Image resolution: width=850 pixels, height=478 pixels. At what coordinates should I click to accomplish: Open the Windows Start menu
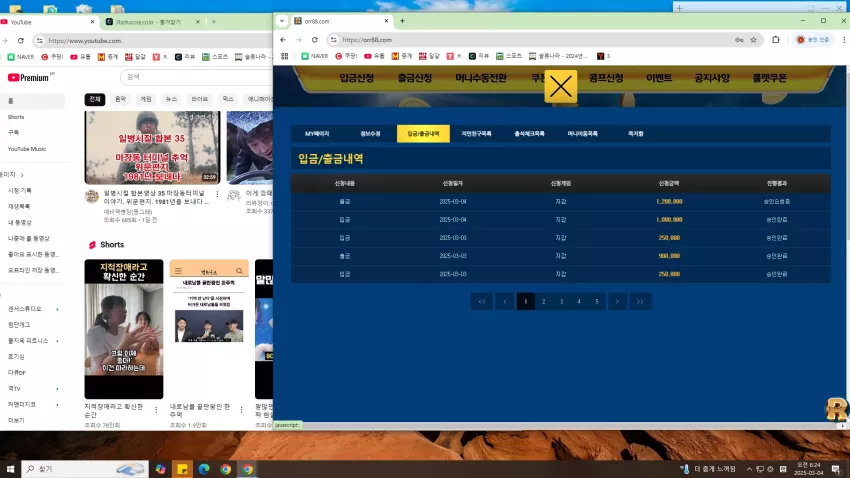point(10,469)
